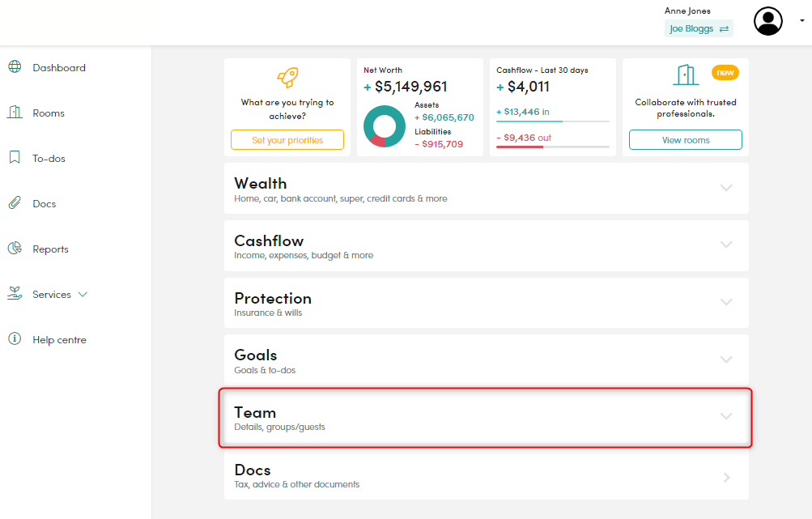Click the Services plant-in-hand icon
812x519 pixels.
[x=15, y=293]
